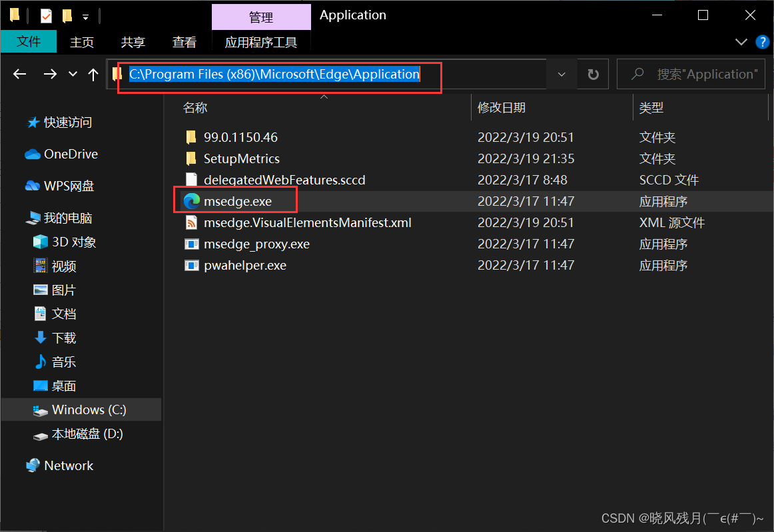Click the address bar path field

(326, 74)
